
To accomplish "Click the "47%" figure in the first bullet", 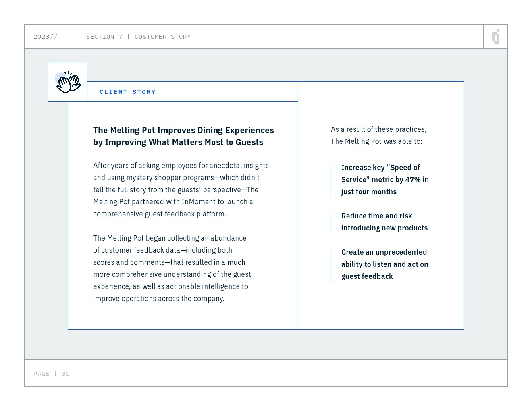I will tap(413, 180).
